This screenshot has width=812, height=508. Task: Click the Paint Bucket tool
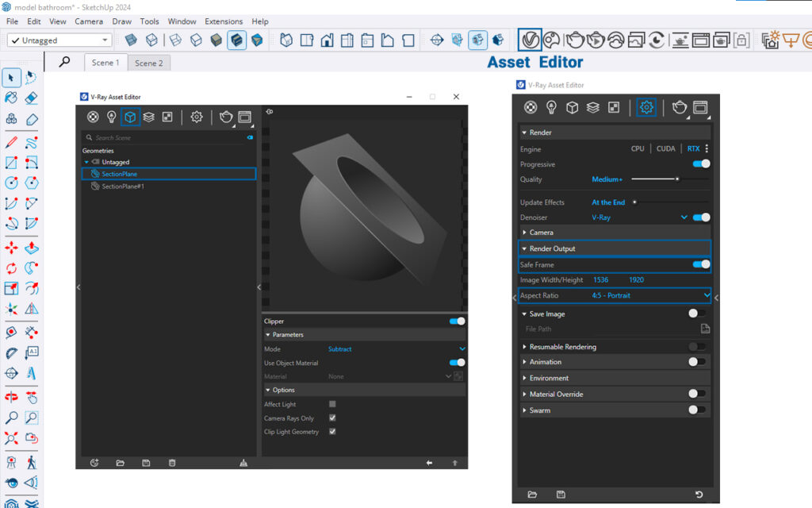coord(11,98)
